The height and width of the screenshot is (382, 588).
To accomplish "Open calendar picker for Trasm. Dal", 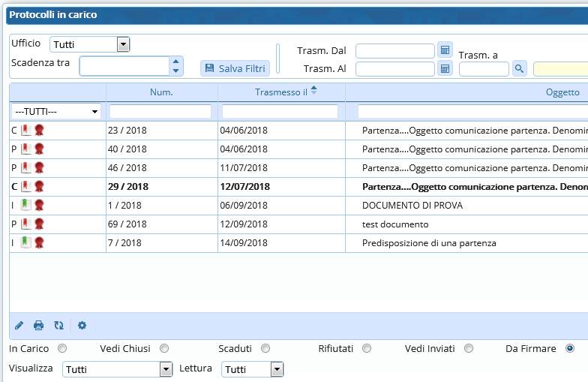I will coord(445,50).
